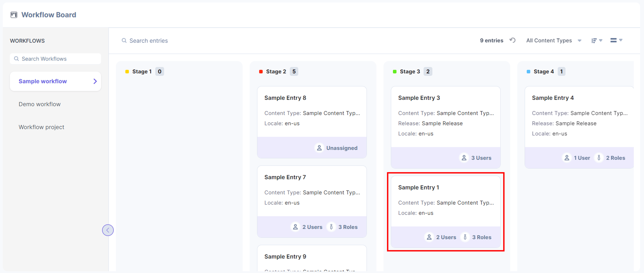Click the red Stage 2 color marker
The height and width of the screenshot is (273, 644).
click(261, 72)
